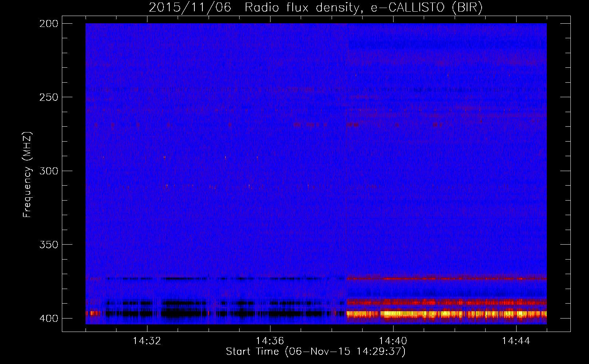Screen dimensions: 589x364
Task: Click the y-axis tick label "350"
Action: (x=49, y=244)
